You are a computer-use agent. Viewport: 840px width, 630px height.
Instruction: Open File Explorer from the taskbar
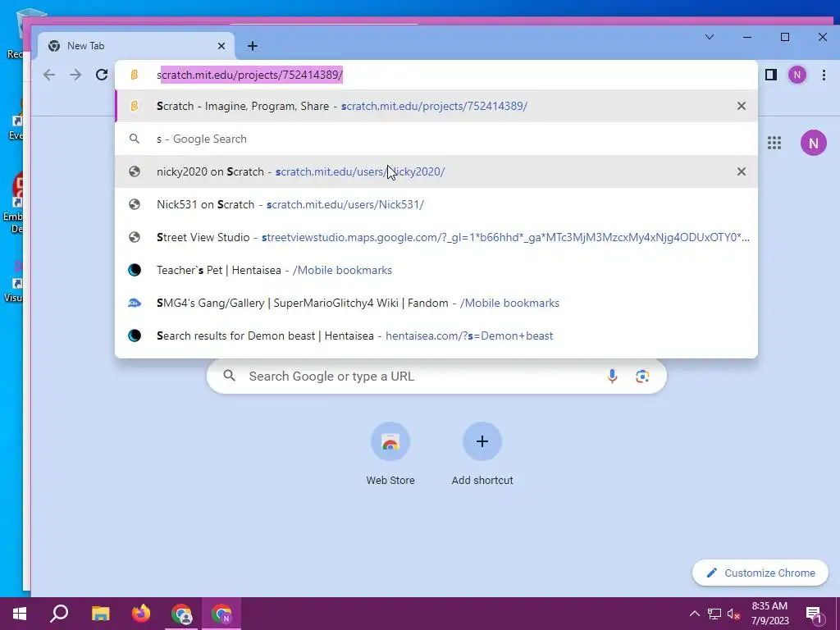tap(100, 614)
